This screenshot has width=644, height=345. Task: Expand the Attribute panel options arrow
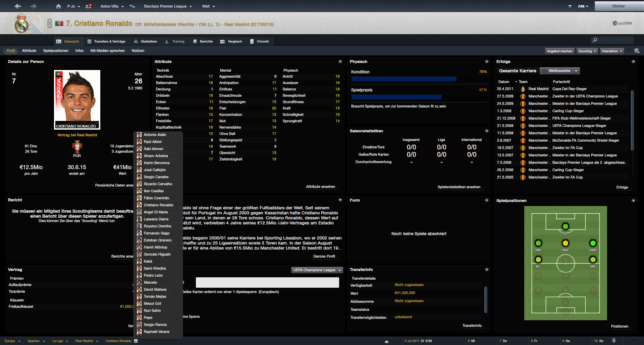[x=340, y=62]
